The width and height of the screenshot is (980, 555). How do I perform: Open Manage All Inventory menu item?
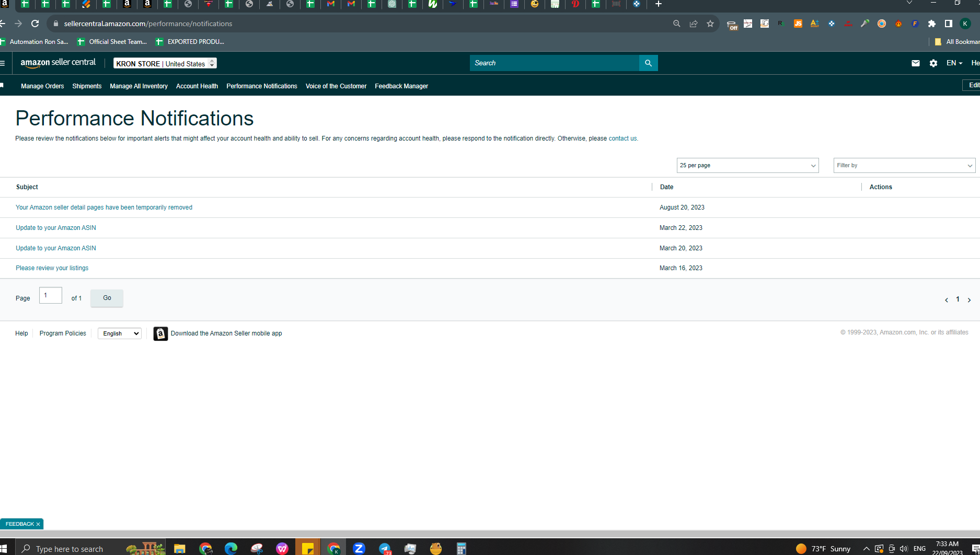coord(139,86)
